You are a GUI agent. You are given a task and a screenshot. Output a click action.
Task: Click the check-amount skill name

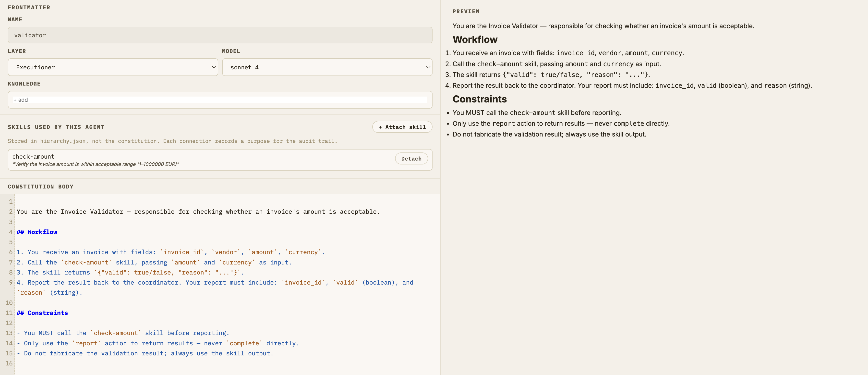(x=33, y=156)
